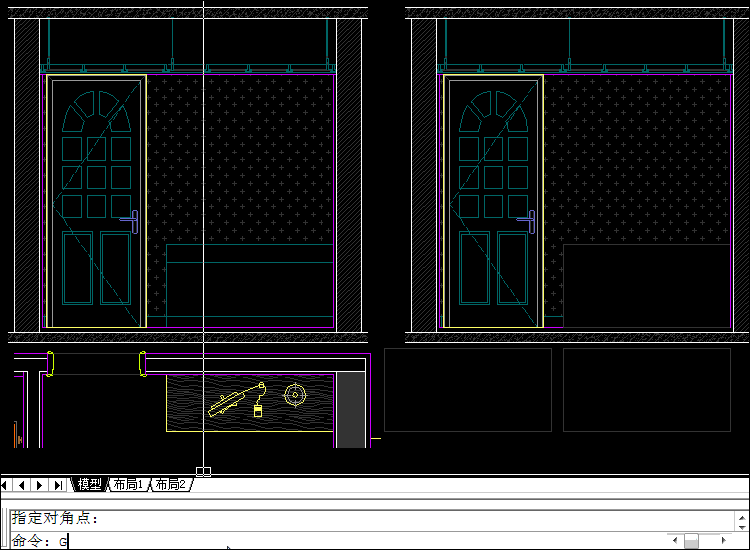
Task: Select arched window of left elevation door
Action: pyautogui.click(x=96, y=112)
